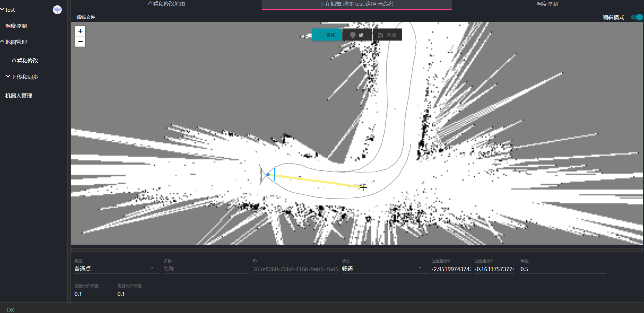Screen dimensions: 644x313
Task: Select the region drawing tool
Action: tap(387, 35)
